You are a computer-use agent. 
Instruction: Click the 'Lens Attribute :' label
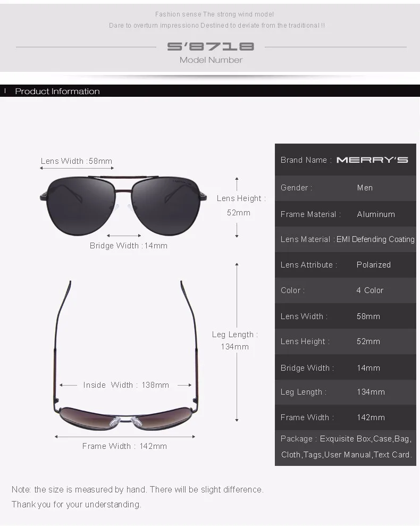309,265
